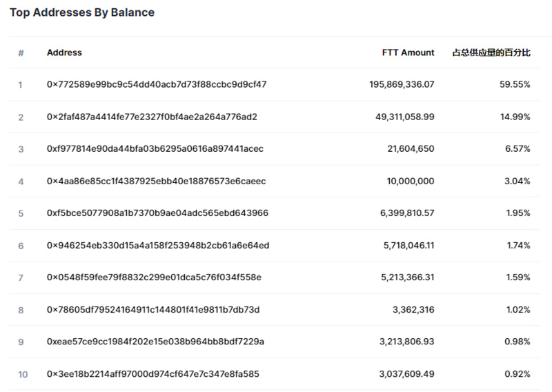552x392 pixels.
Task: Open address starting with 0xf5bce5077908
Action: 157,213
